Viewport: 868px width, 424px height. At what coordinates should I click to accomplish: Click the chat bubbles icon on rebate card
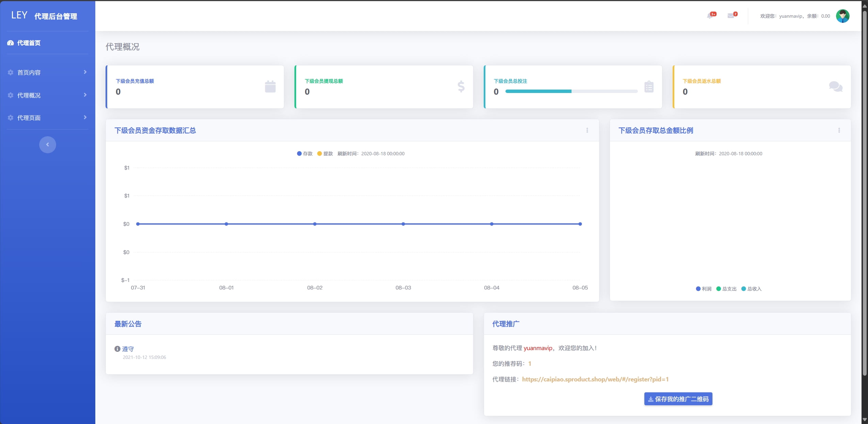click(x=835, y=87)
